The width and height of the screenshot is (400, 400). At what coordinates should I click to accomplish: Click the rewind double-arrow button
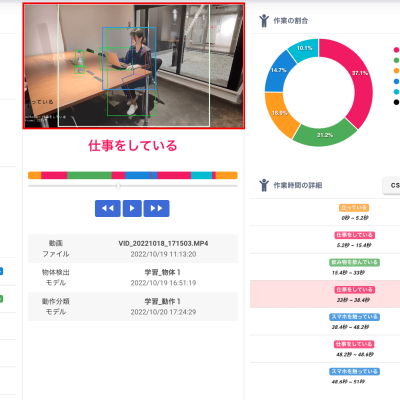(x=108, y=208)
